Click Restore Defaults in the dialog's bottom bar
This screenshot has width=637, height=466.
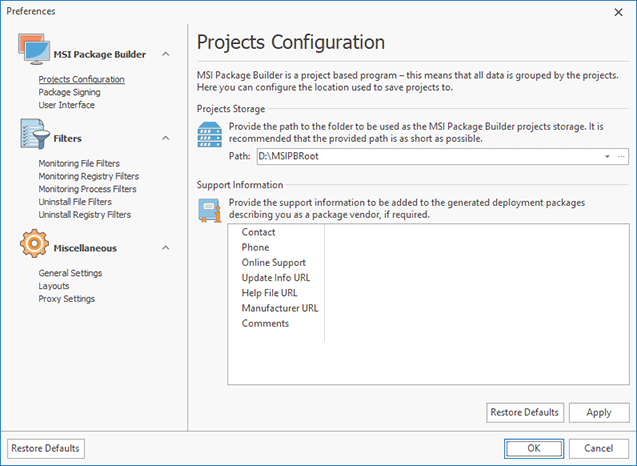[x=46, y=448]
